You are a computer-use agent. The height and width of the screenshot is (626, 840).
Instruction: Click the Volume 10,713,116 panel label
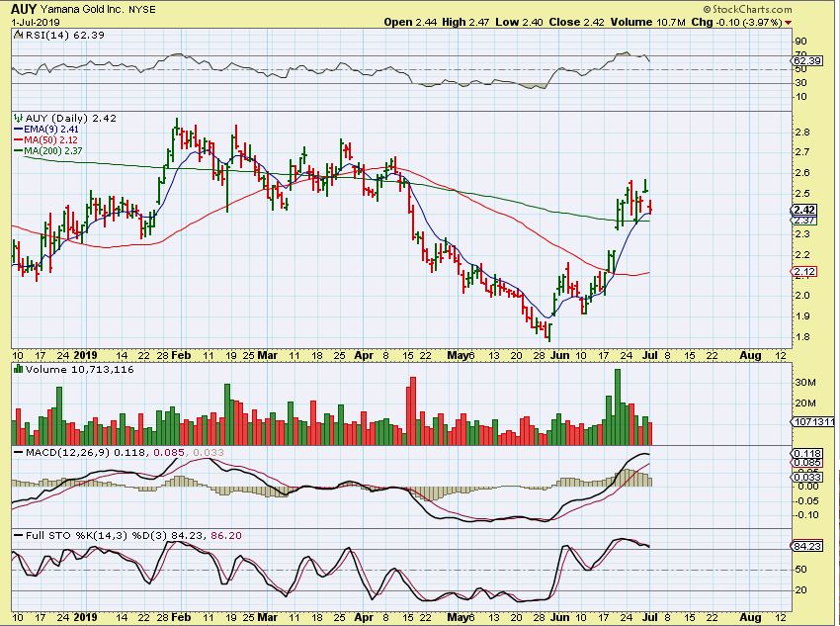point(79,369)
